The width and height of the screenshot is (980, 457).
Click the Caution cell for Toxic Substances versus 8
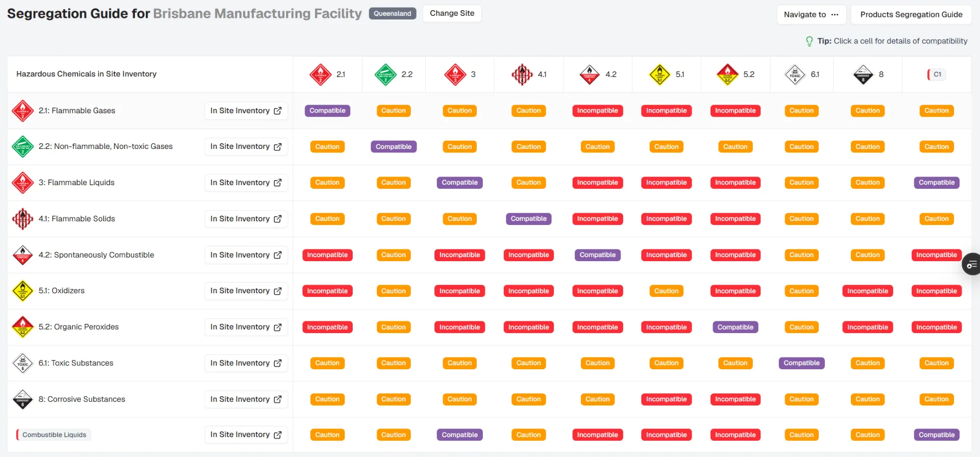867,363
